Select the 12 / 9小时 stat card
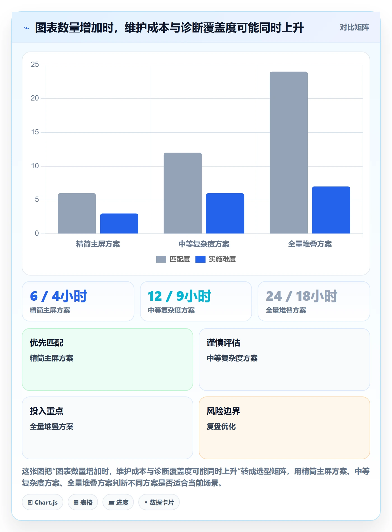The image size is (392, 532). [196, 301]
